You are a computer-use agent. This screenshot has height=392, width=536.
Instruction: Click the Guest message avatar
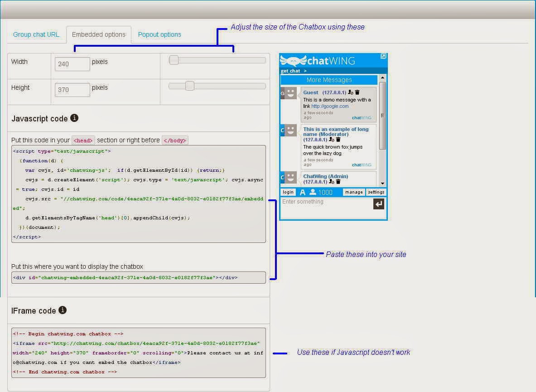(x=290, y=93)
